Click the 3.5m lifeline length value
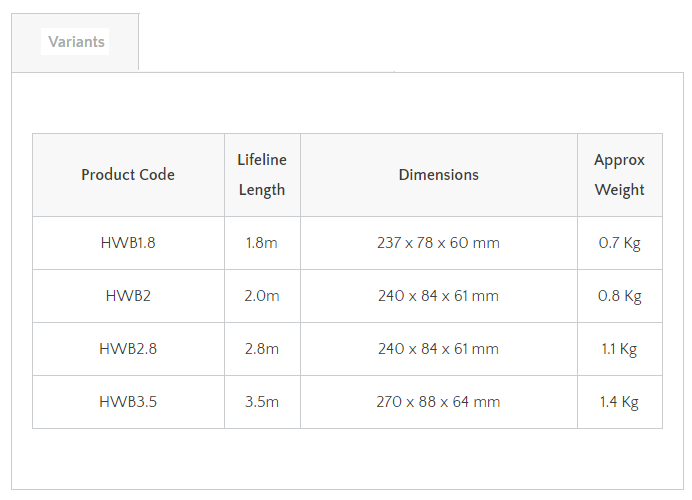Screen dimensions: 692x500 click(261, 402)
